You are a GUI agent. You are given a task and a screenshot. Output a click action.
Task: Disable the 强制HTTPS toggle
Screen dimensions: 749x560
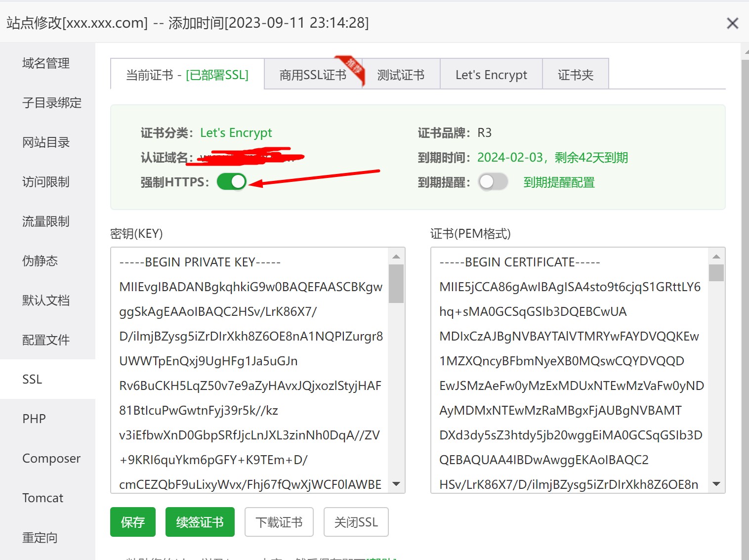coord(231,182)
